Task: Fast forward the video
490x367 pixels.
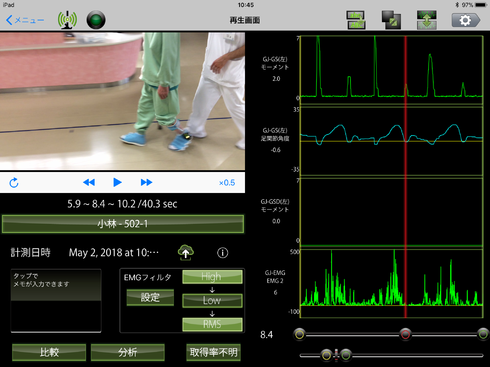Action: click(x=146, y=182)
